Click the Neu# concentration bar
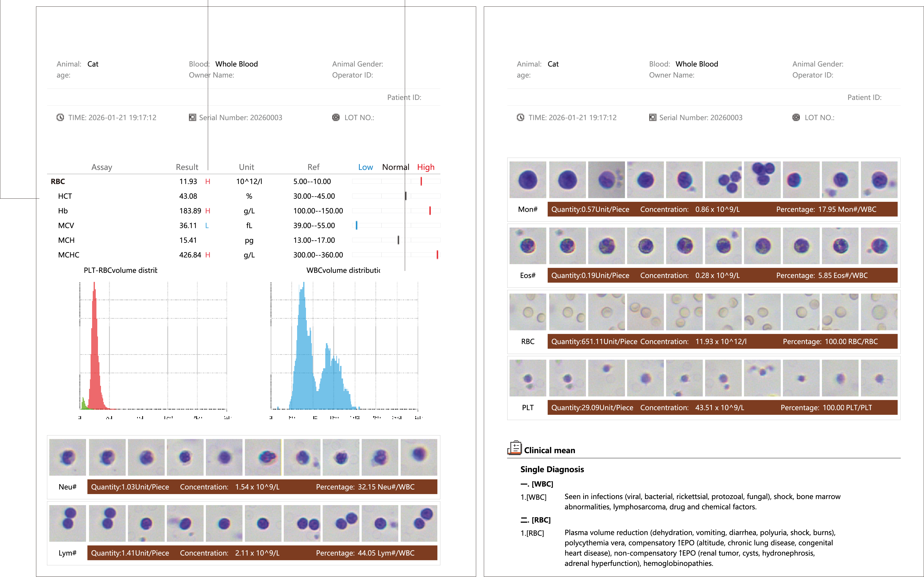 pyautogui.click(x=262, y=487)
